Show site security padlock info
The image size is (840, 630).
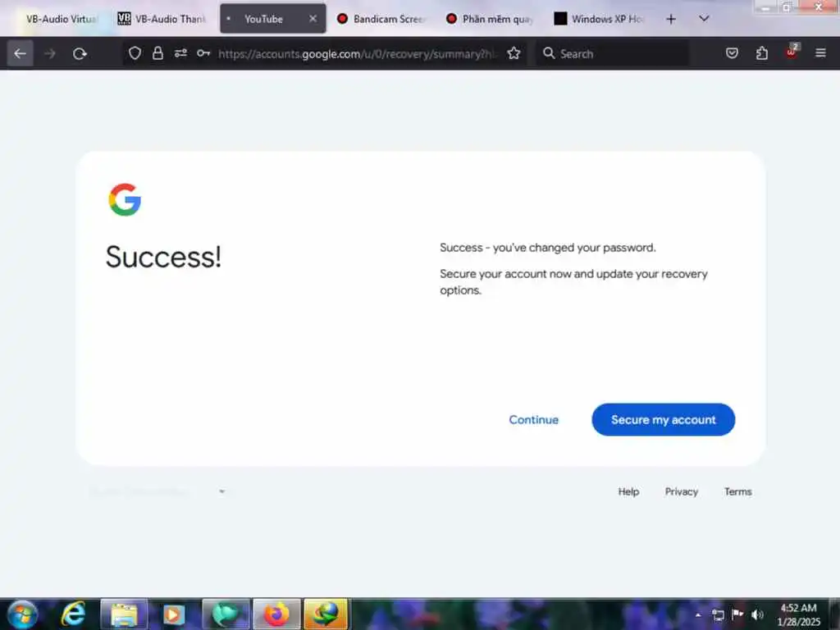pos(157,53)
